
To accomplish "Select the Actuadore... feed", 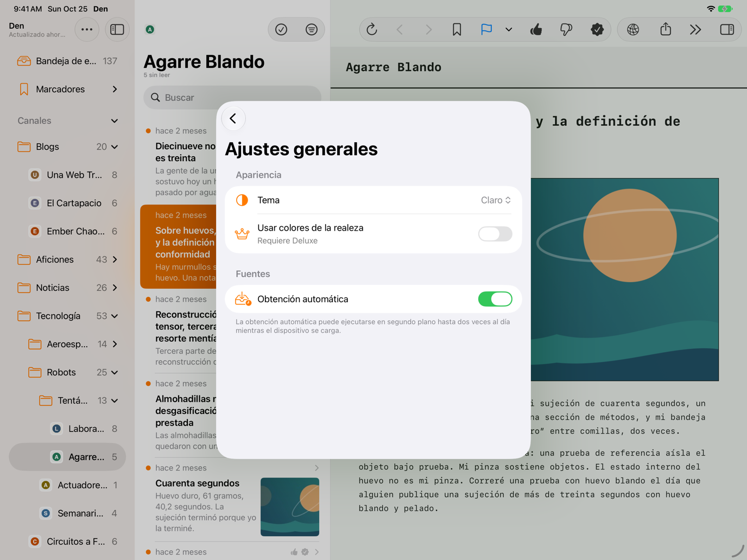I will (67, 485).
